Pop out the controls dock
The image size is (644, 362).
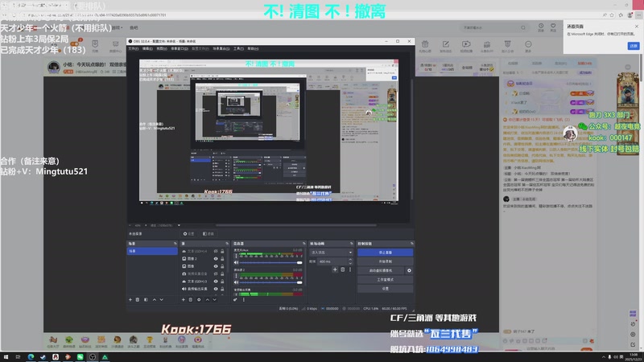[x=411, y=244]
